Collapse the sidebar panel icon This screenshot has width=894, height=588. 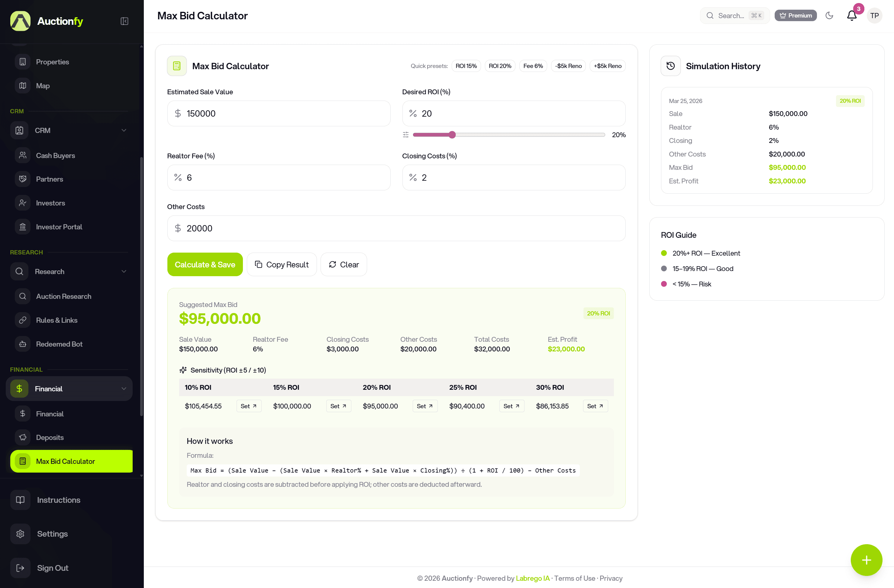coord(124,21)
